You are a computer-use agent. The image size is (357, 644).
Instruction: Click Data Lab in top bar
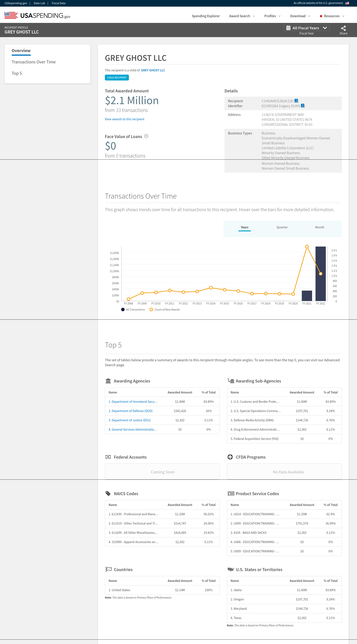click(x=39, y=3)
